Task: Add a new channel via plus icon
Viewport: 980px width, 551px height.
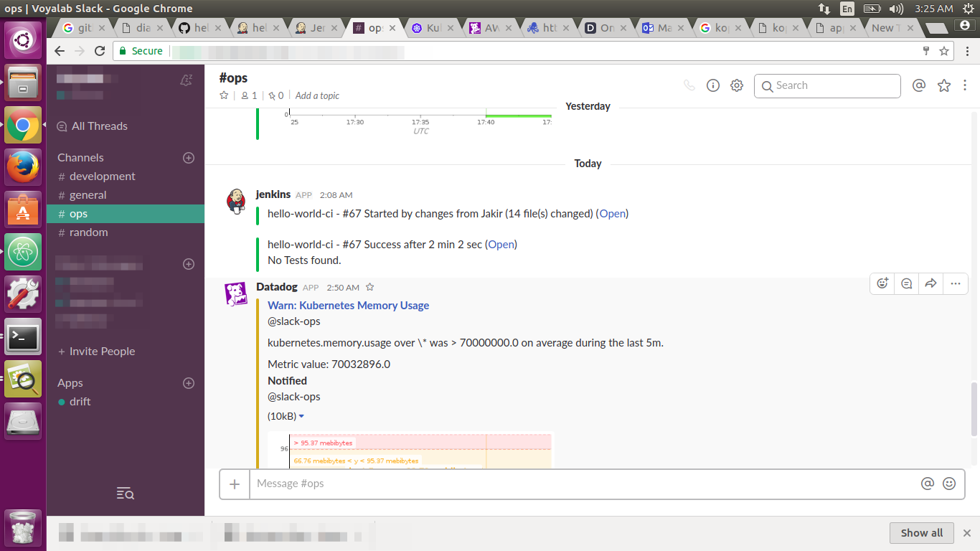Action: coord(189,157)
